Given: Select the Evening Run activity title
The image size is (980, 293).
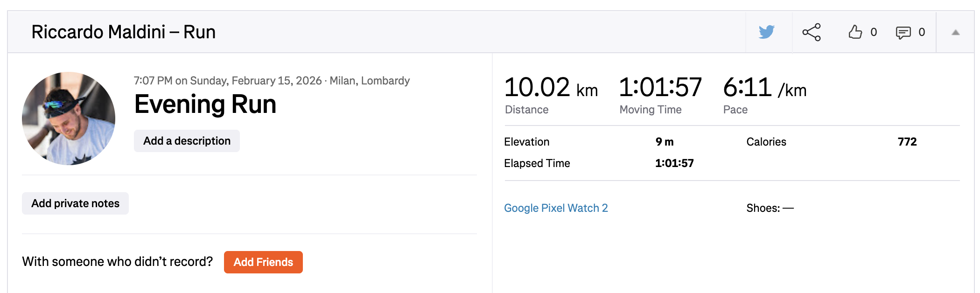Looking at the screenshot, I should click(x=204, y=104).
